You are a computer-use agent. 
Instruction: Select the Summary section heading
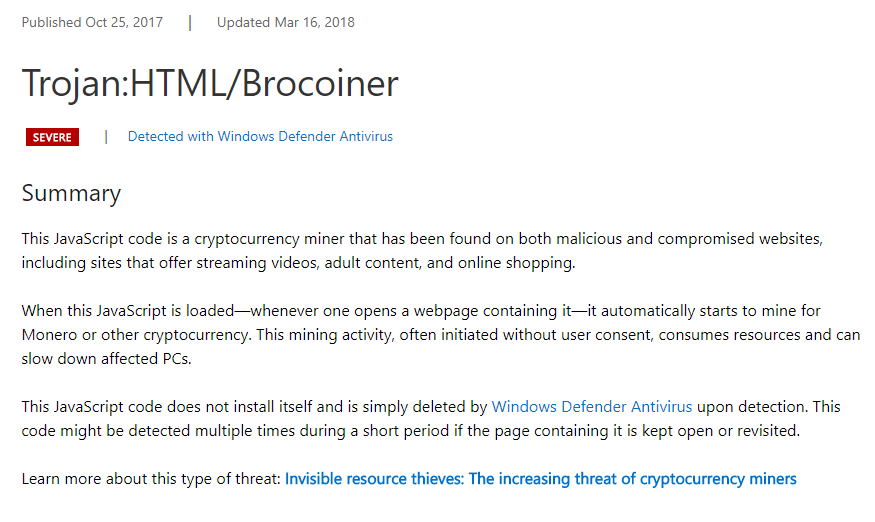click(x=71, y=193)
